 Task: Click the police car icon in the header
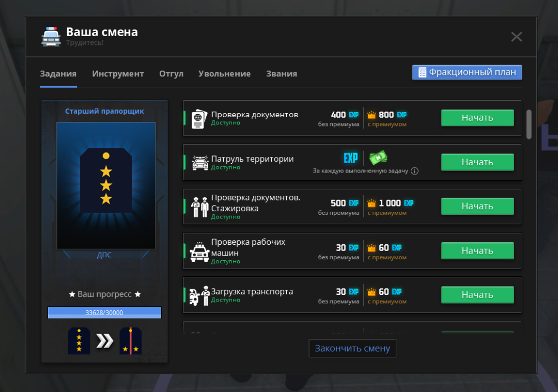(x=51, y=36)
